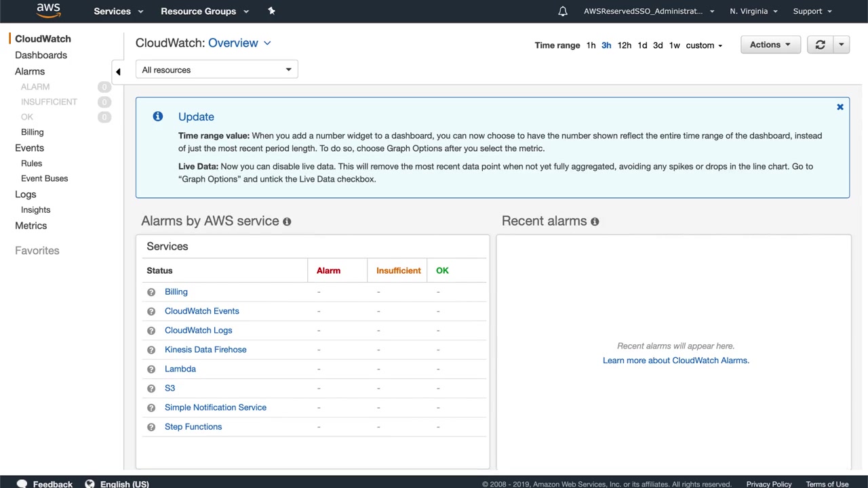Click the refresh icon button
868x488 pixels.
tap(820, 45)
